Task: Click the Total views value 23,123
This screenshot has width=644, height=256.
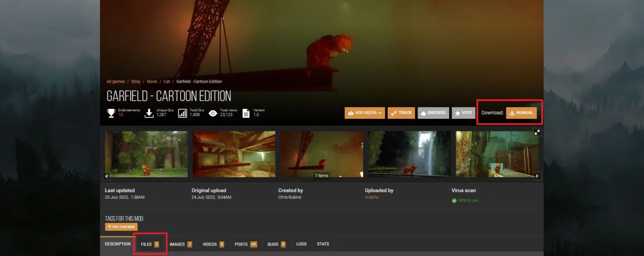Action: [x=227, y=115]
